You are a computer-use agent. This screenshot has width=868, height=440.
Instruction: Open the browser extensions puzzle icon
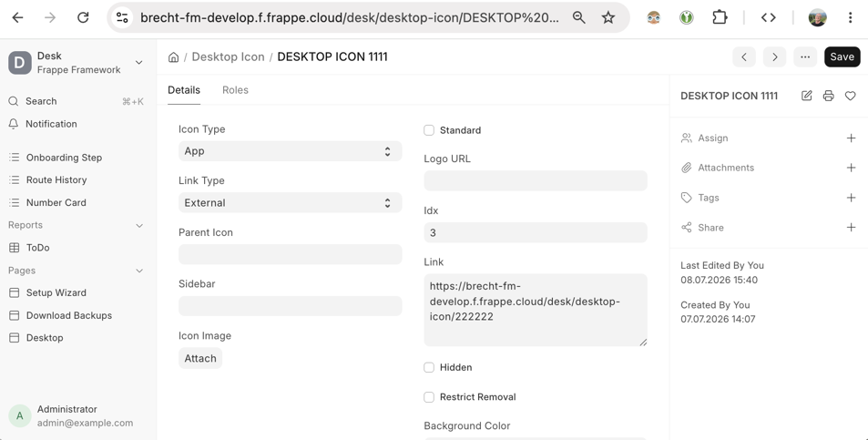(720, 17)
